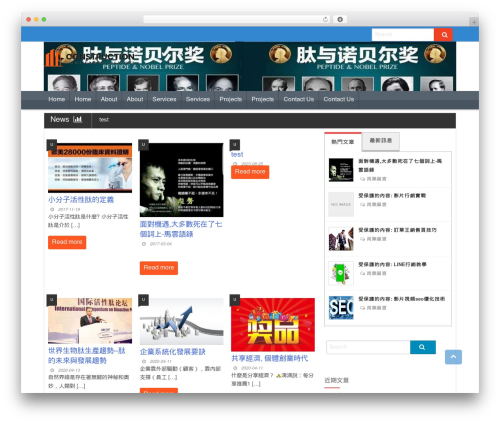The height and width of the screenshot is (423, 500).
Task: Open sidebar businessman article thumbnail
Action: point(341,239)
